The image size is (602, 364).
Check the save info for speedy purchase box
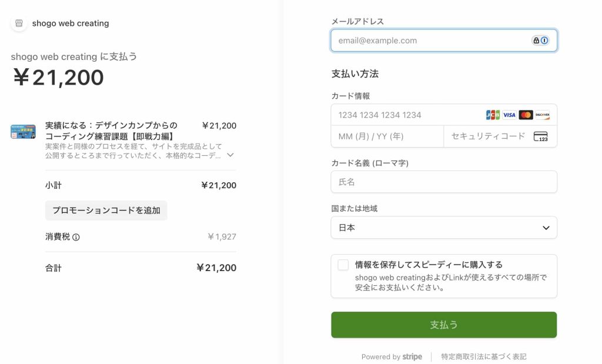click(343, 265)
